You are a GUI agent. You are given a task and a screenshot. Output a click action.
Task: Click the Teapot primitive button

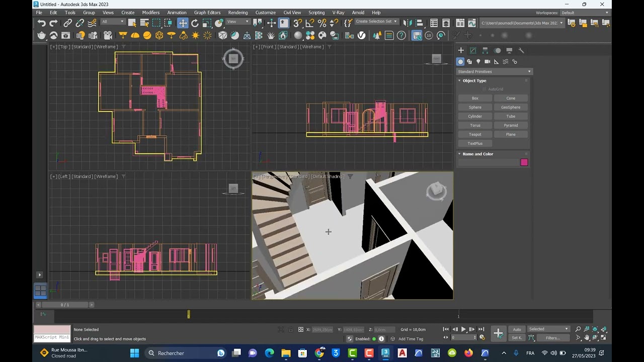(475, 134)
